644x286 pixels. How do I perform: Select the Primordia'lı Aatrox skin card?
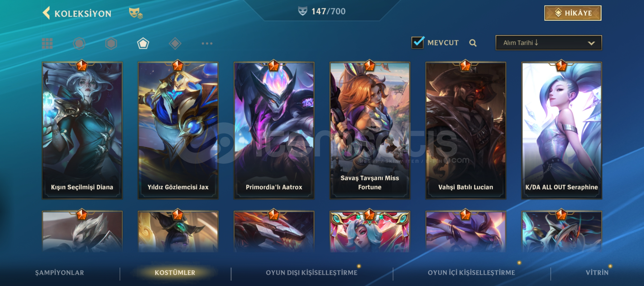[x=274, y=130]
